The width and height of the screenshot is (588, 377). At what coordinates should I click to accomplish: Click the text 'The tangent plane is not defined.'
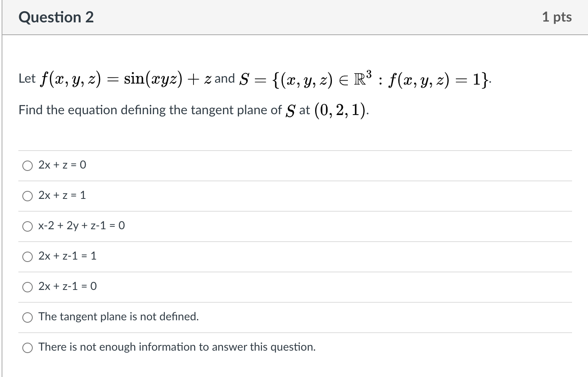click(118, 317)
